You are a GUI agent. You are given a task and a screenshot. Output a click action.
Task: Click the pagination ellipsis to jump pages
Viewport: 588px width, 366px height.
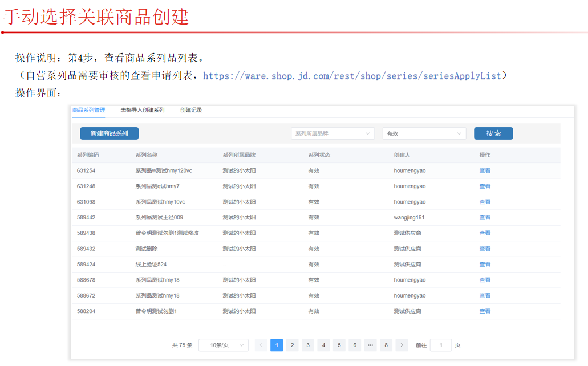(370, 345)
